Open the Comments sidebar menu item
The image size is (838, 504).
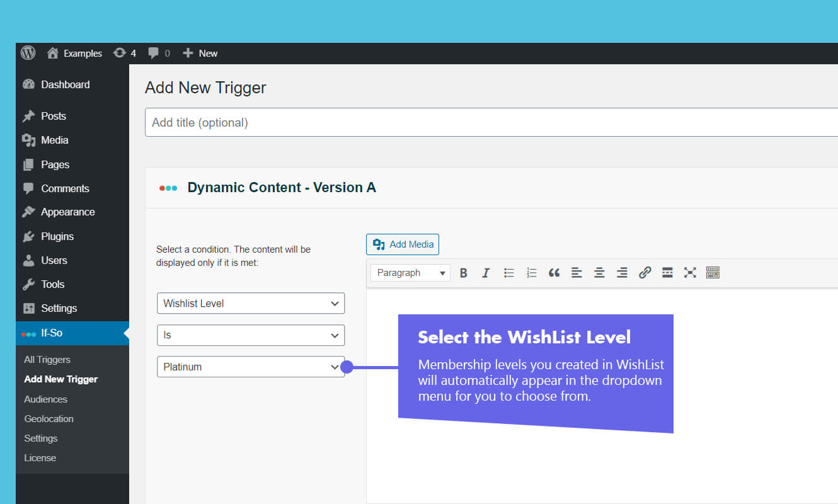(x=72, y=188)
